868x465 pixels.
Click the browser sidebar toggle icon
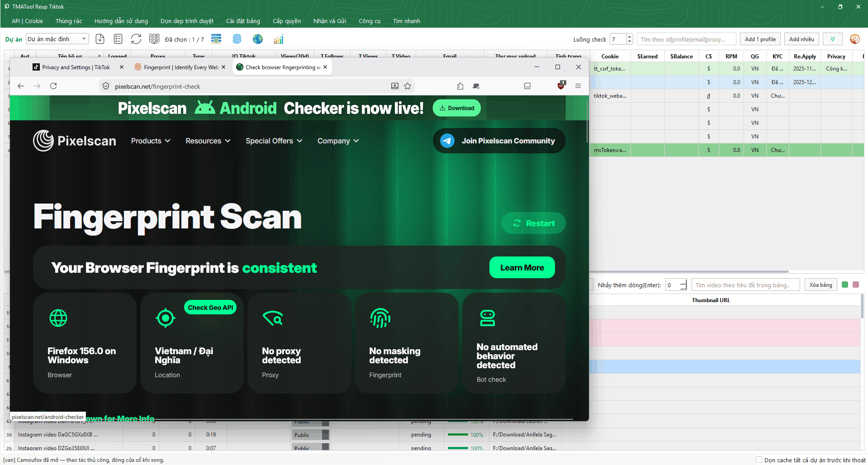[x=527, y=86]
